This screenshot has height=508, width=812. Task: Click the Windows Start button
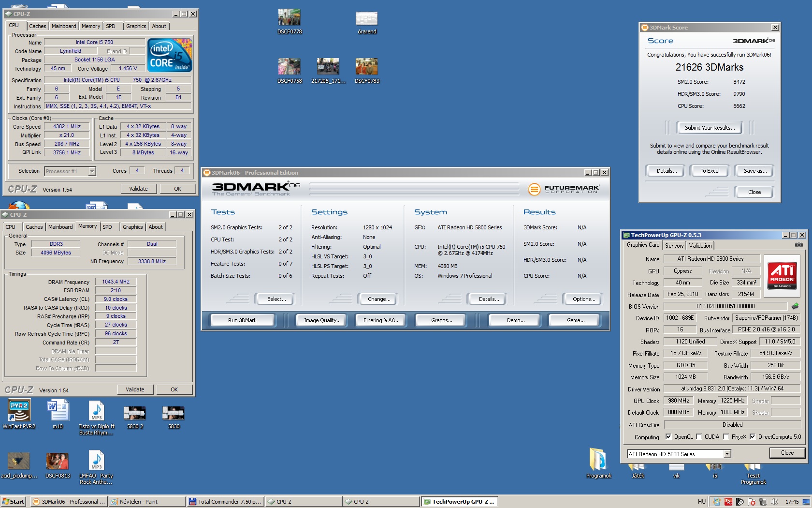point(14,502)
